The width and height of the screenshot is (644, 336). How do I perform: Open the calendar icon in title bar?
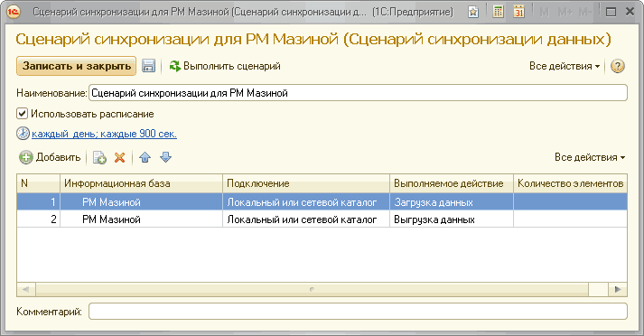519,12
